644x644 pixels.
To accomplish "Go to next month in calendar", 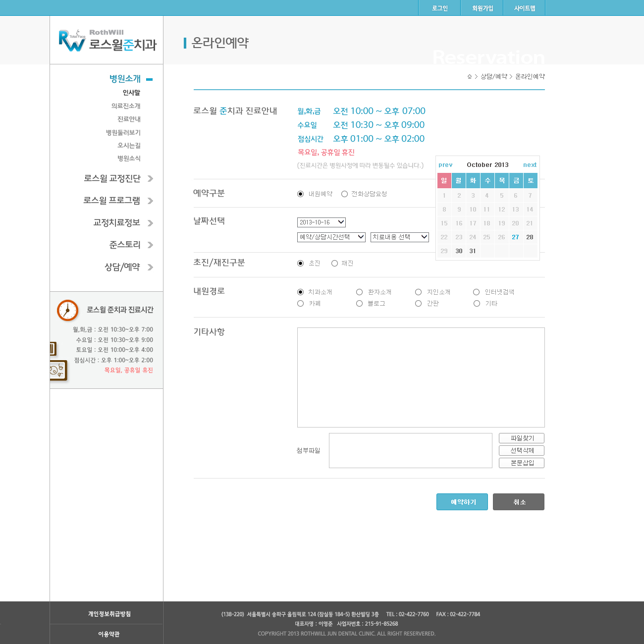I will (x=530, y=165).
